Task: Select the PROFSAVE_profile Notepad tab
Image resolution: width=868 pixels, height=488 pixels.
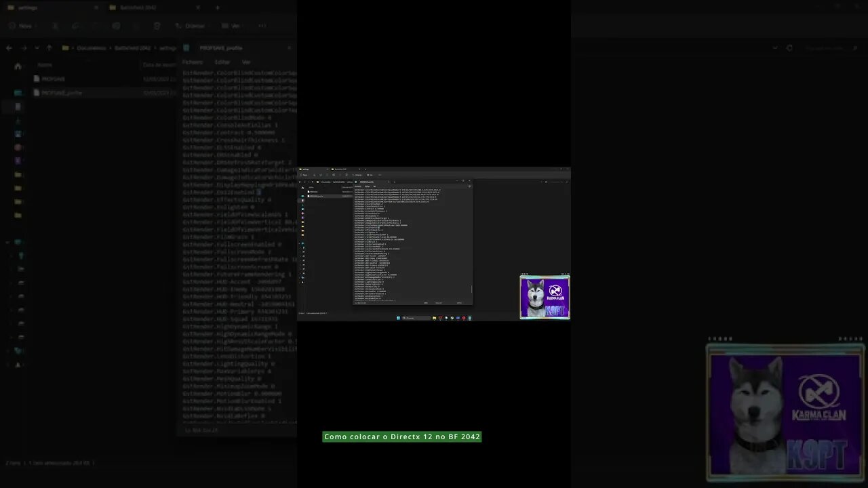Action: pos(220,48)
